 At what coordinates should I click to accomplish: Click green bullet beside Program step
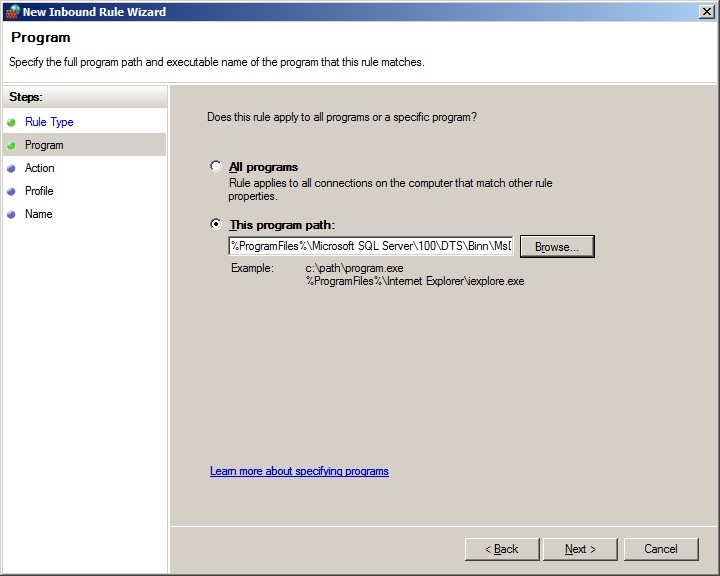(11, 145)
